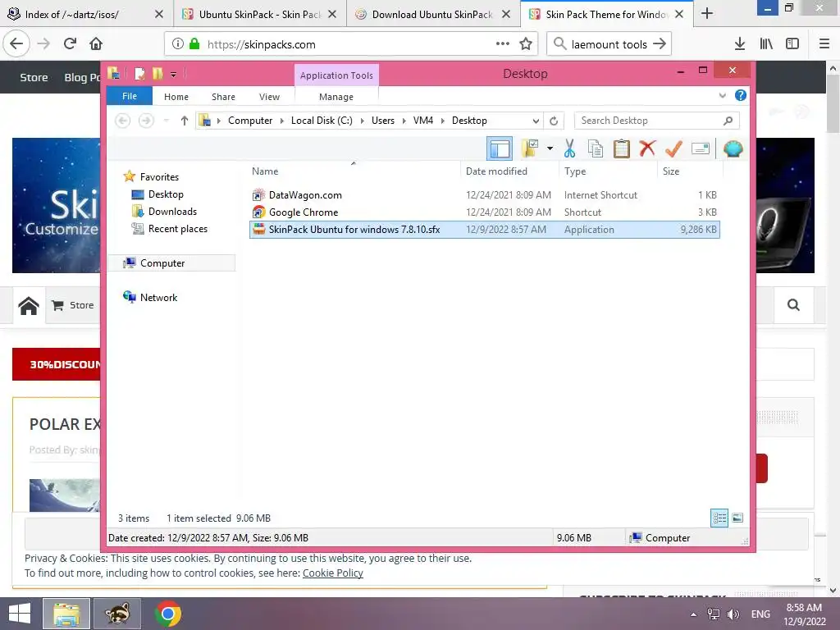
Task: Reload the page in Firefox
Action: click(x=71, y=44)
